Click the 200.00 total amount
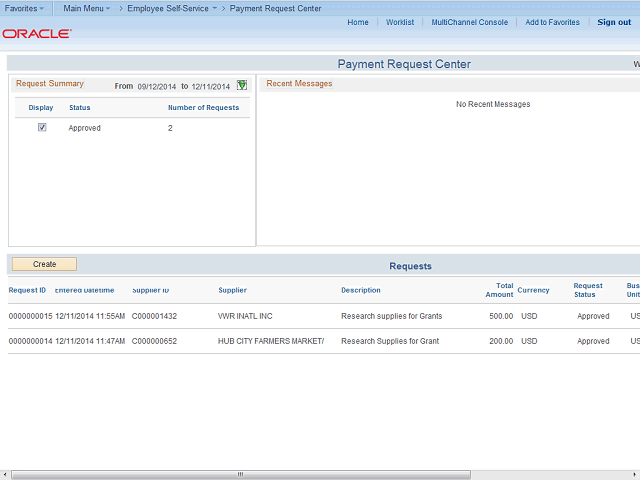The height and width of the screenshot is (480, 640). click(x=501, y=341)
